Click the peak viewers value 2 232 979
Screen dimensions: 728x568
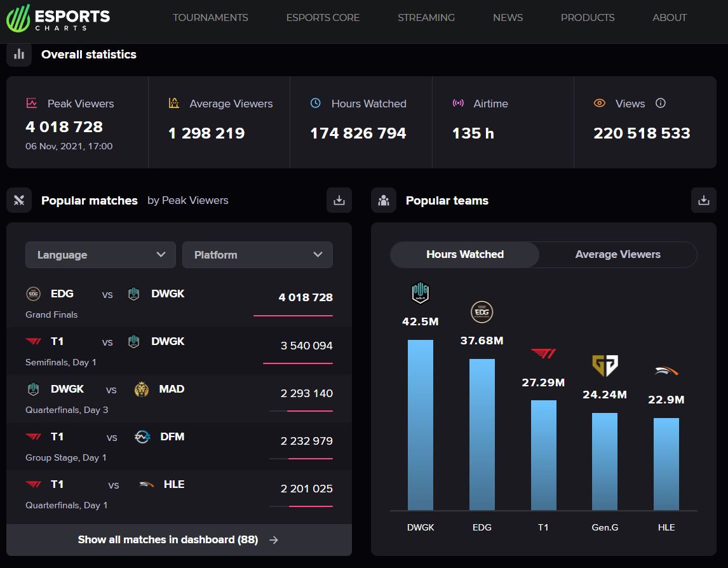click(x=306, y=441)
